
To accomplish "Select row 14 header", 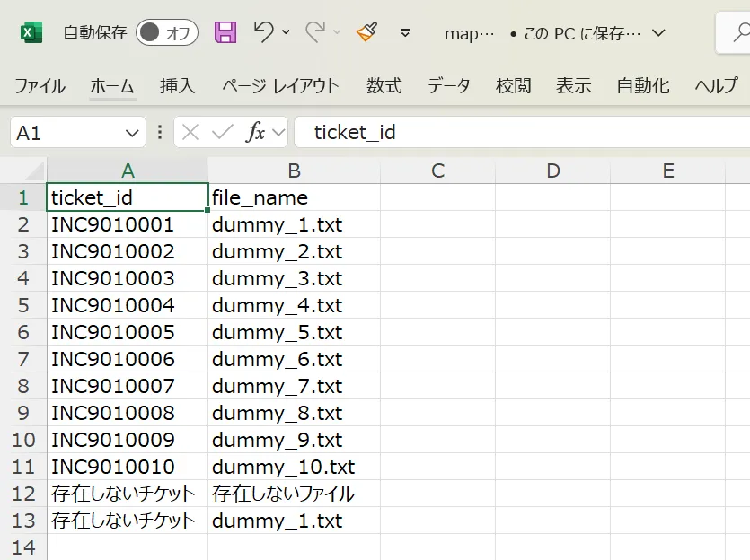I will click(x=23, y=547).
